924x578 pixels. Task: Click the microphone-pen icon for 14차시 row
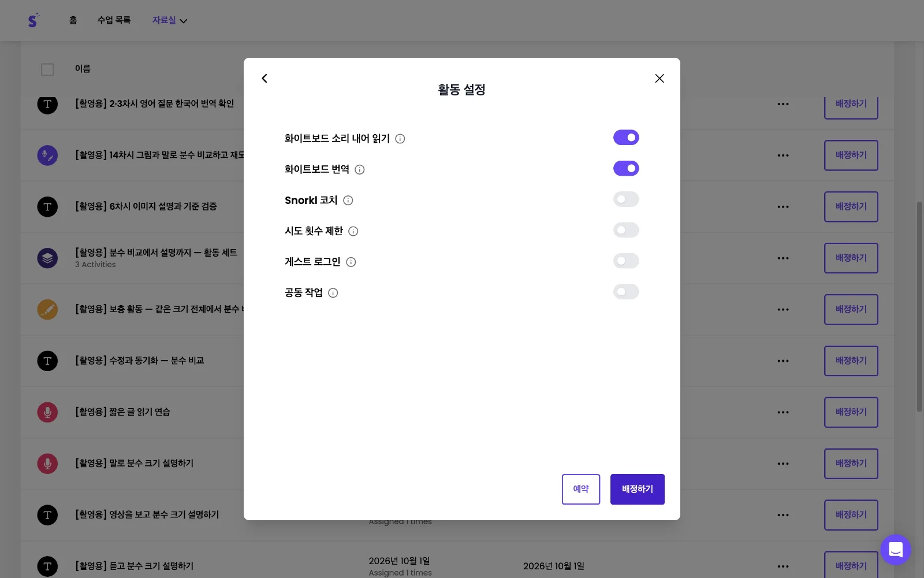coord(47,155)
